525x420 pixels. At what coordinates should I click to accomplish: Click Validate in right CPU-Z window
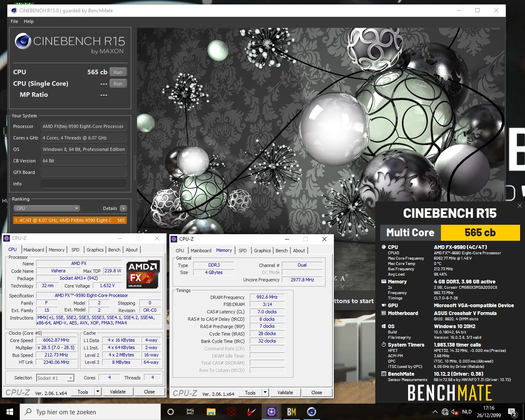point(285,393)
